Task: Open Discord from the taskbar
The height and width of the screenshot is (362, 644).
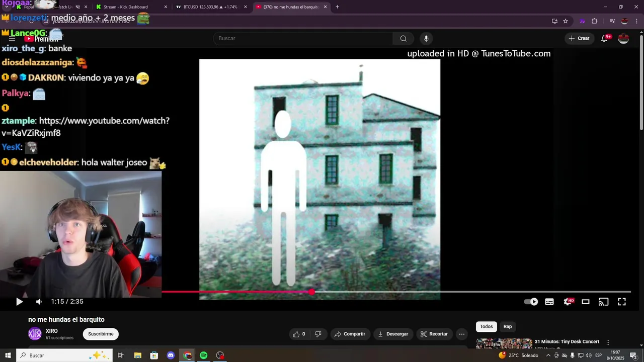Action: tap(171, 355)
